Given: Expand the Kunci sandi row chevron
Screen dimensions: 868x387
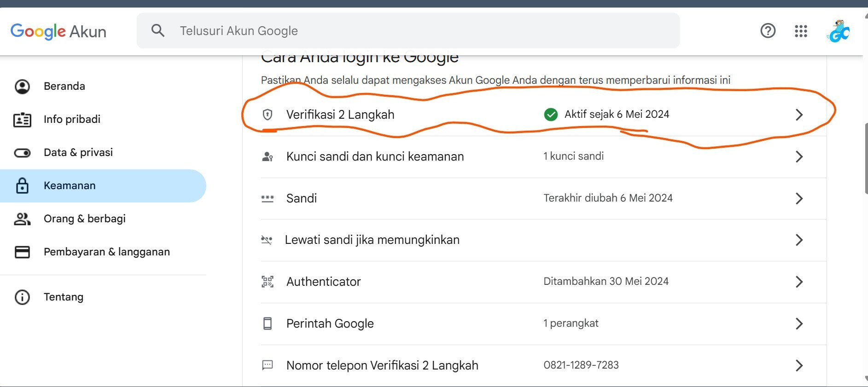Looking at the screenshot, I should [x=799, y=156].
